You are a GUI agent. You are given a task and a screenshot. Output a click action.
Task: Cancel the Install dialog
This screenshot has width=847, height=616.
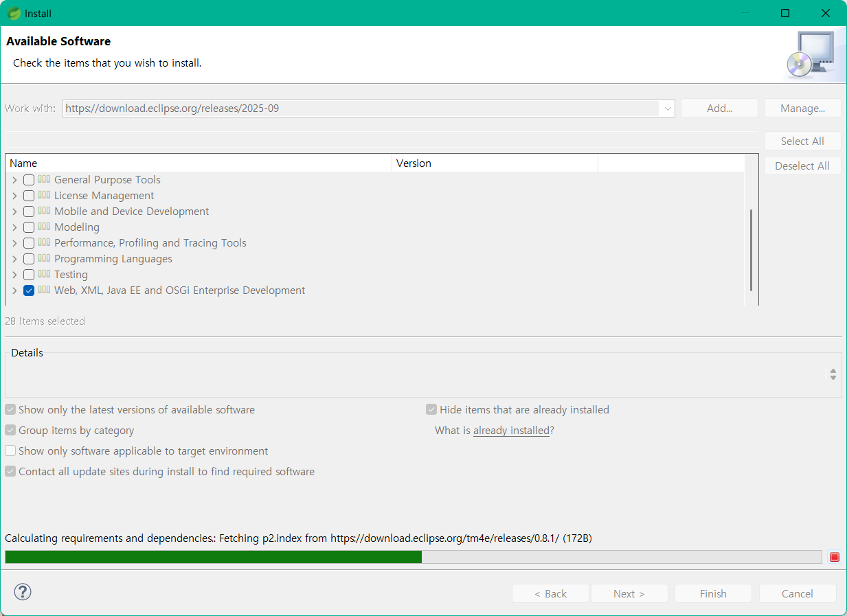pyautogui.click(x=798, y=593)
